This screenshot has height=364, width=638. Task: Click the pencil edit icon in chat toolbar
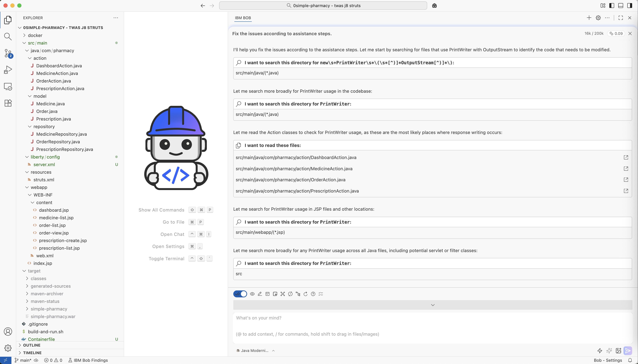click(260, 294)
